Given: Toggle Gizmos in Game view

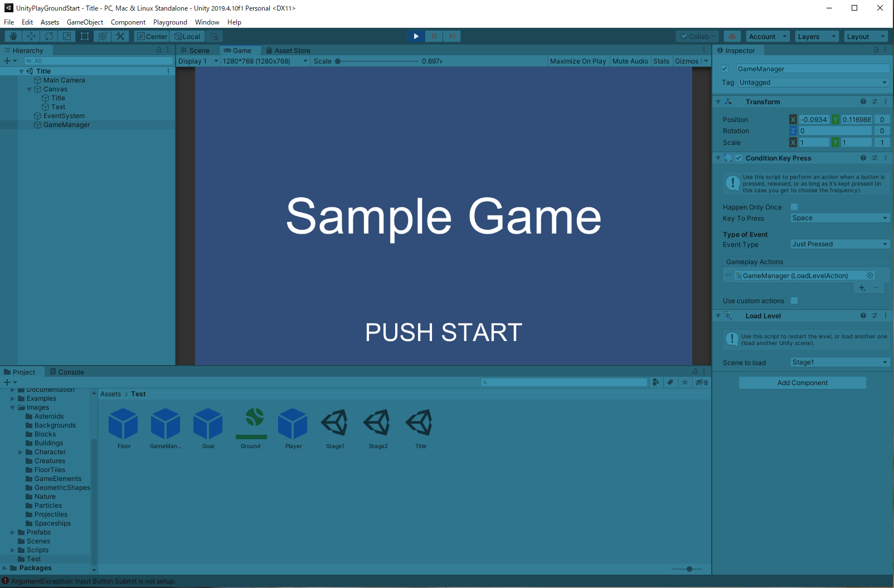Looking at the screenshot, I should (687, 61).
